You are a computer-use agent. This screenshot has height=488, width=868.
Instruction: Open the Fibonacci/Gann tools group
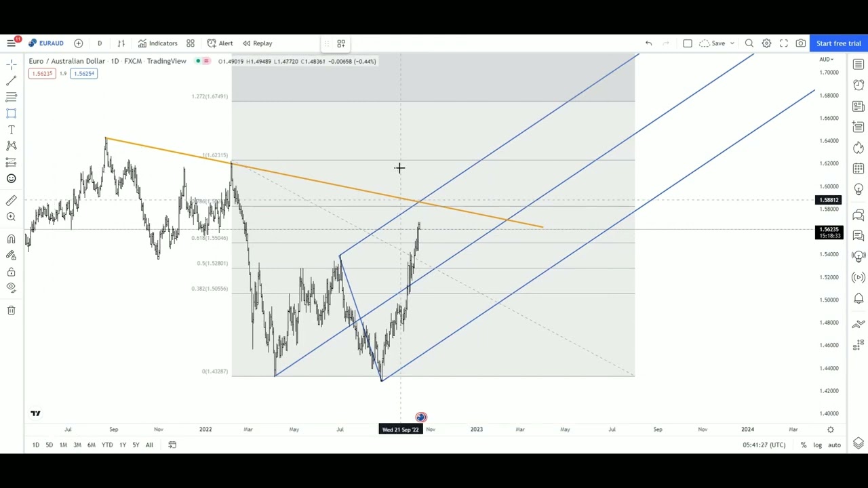(x=12, y=97)
